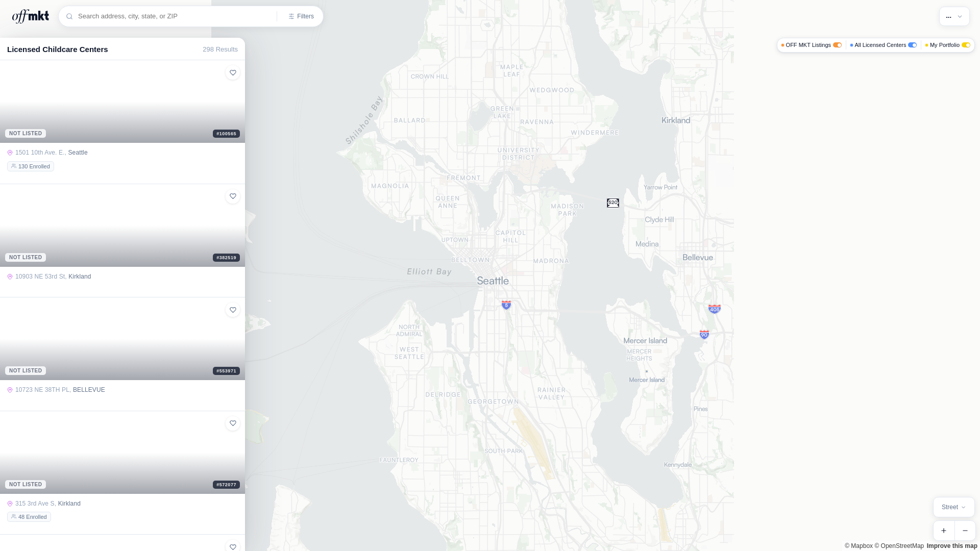Click the #572077 ID tag
The image size is (980, 551).
point(226,485)
